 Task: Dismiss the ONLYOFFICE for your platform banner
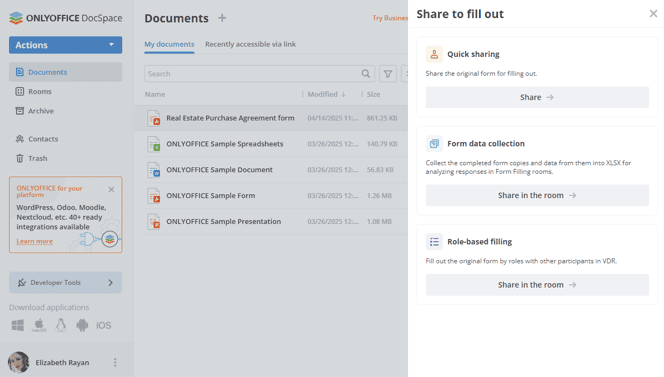[111, 189]
